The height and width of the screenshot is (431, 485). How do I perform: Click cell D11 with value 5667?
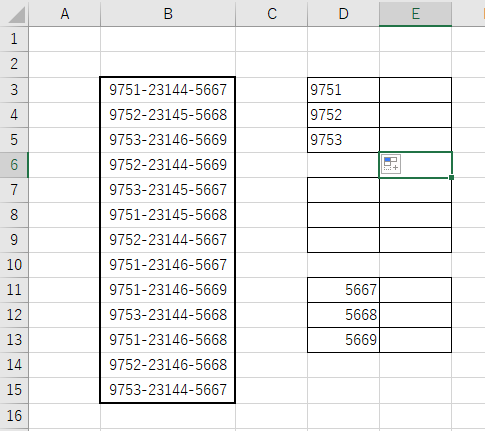343,290
